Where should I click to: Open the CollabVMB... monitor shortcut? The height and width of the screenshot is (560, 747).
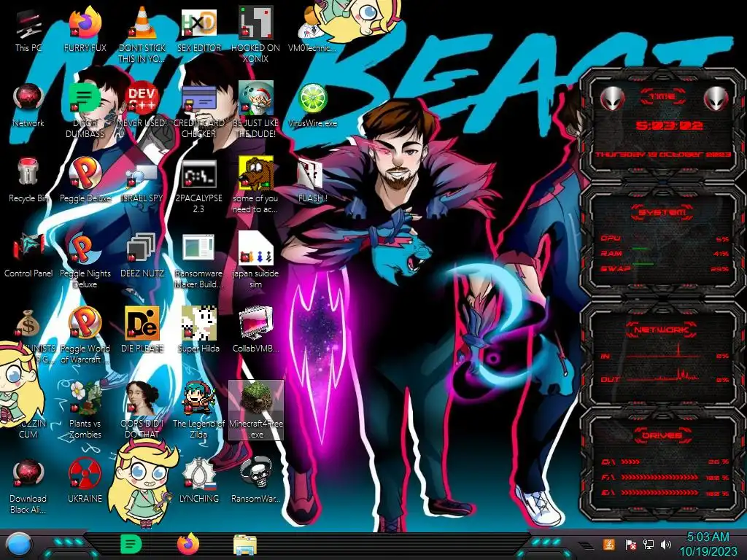point(255,330)
